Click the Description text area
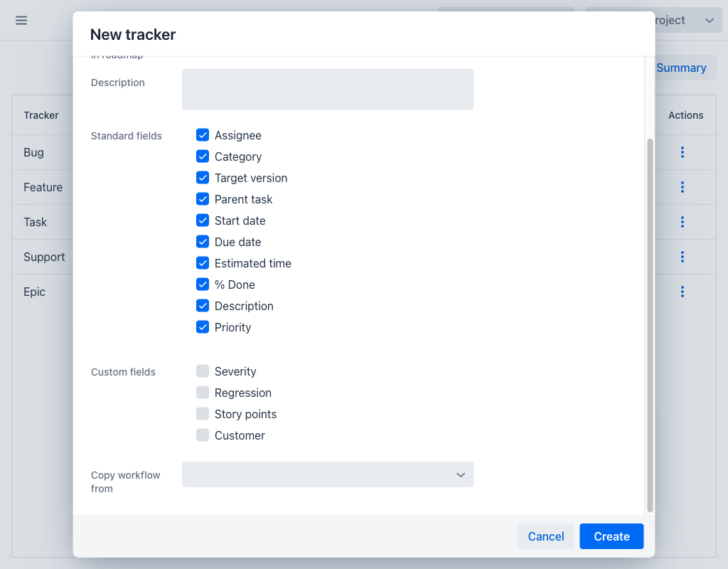 tap(328, 89)
